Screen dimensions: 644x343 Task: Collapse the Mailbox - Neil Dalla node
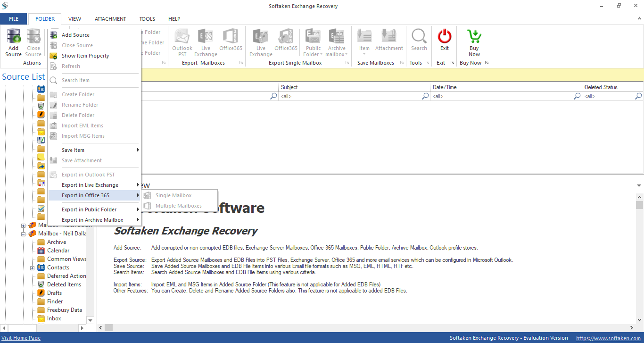click(23, 234)
